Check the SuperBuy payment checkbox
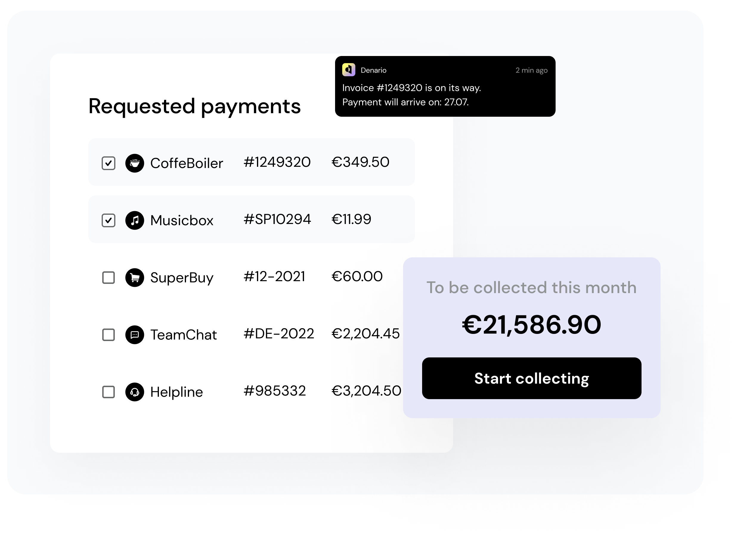The width and height of the screenshot is (756, 554). [109, 278]
